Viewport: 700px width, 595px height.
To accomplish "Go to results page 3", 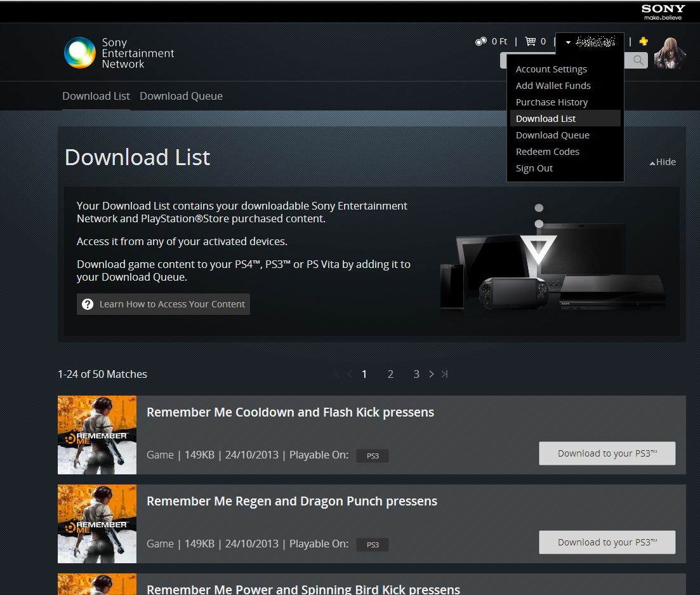I will [x=416, y=374].
